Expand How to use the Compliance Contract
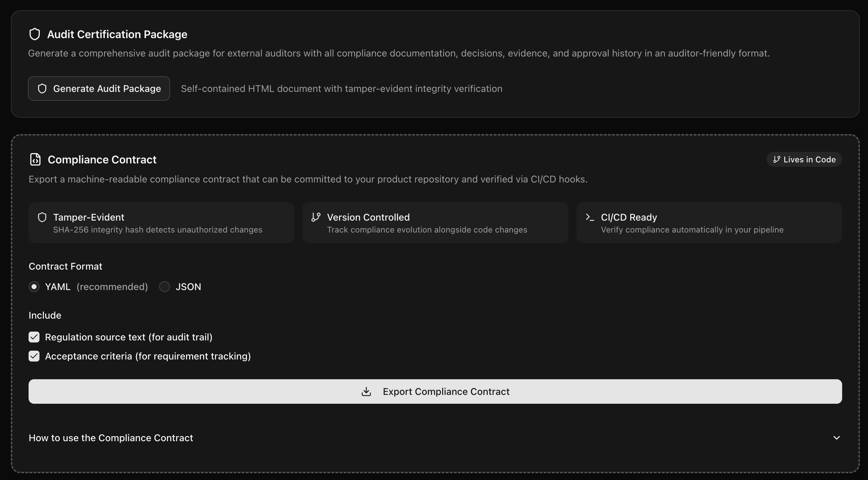Viewport: 868px width, 480px height. 111,438
